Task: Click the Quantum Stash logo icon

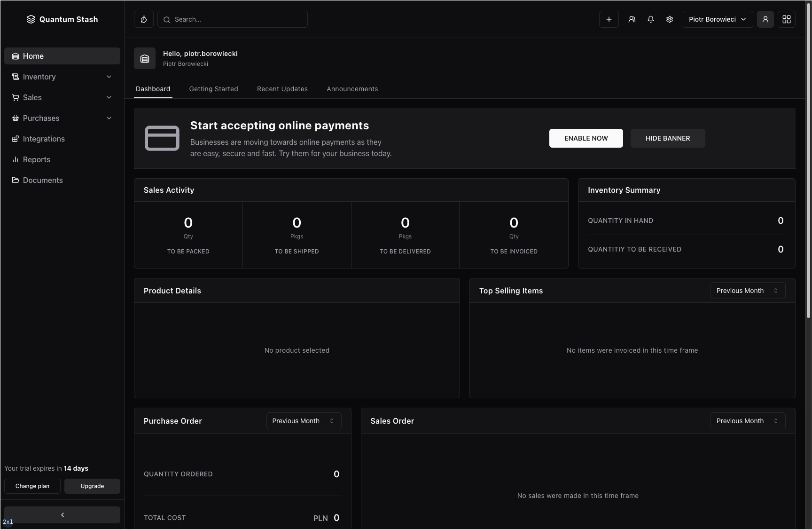Action: pyautogui.click(x=31, y=19)
